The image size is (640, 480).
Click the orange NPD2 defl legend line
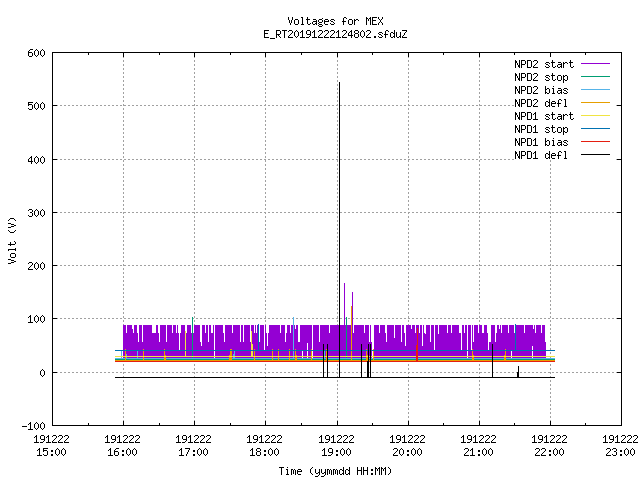[595, 103]
